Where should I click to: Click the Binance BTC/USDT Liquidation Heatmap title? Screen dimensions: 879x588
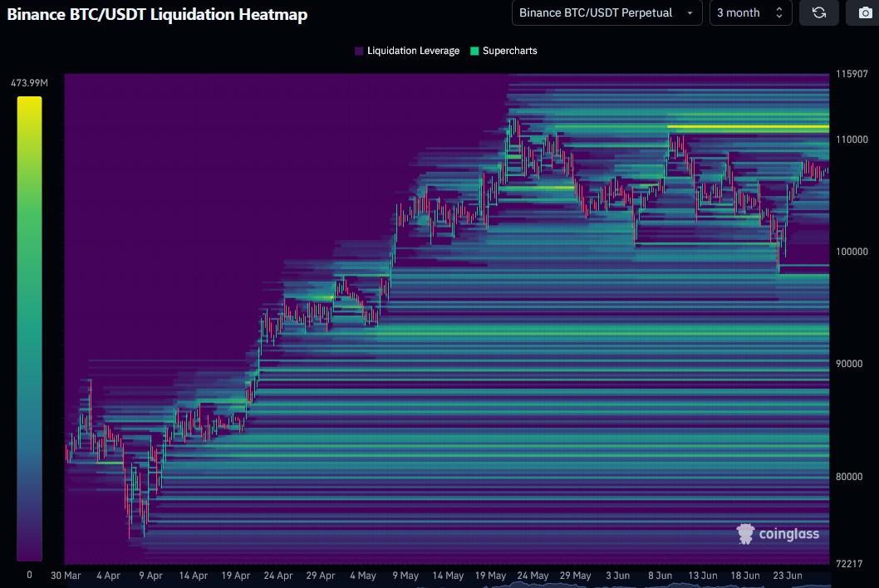click(x=157, y=14)
